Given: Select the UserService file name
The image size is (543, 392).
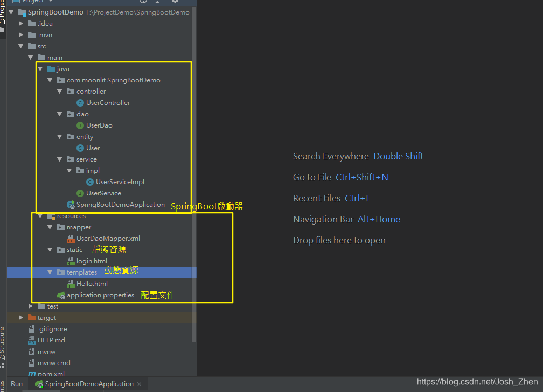Looking at the screenshot, I should [x=103, y=193].
